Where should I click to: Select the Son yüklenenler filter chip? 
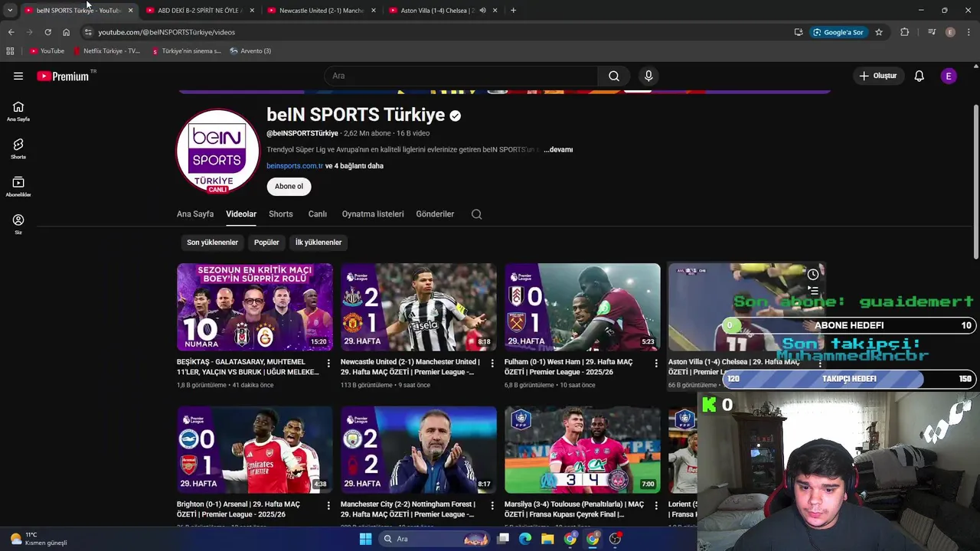click(x=212, y=243)
